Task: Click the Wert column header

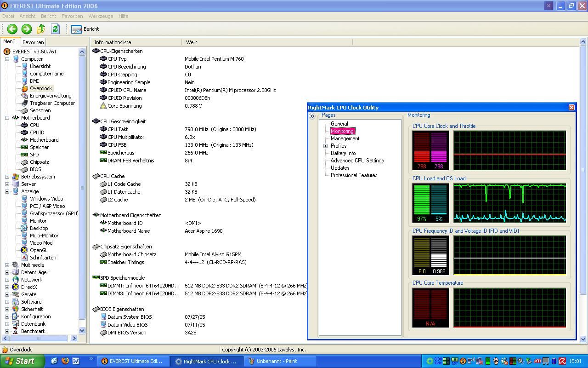Action: pyautogui.click(x=267, y=42)
